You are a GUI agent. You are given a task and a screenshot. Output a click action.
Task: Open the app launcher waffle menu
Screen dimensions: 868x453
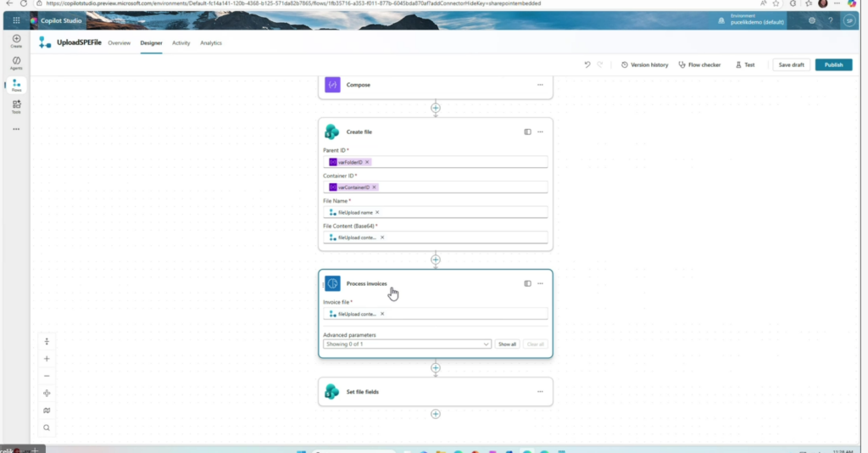tap(16, 20)
